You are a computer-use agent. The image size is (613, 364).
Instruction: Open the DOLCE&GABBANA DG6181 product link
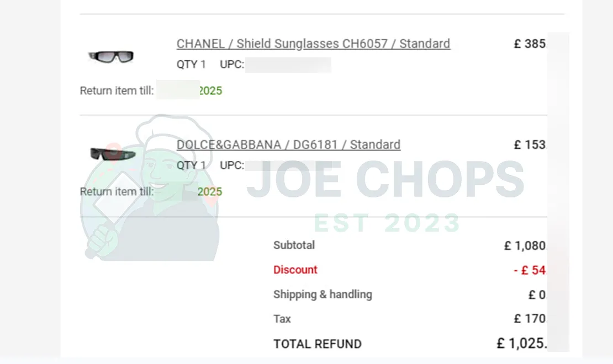tap(289, 144)
